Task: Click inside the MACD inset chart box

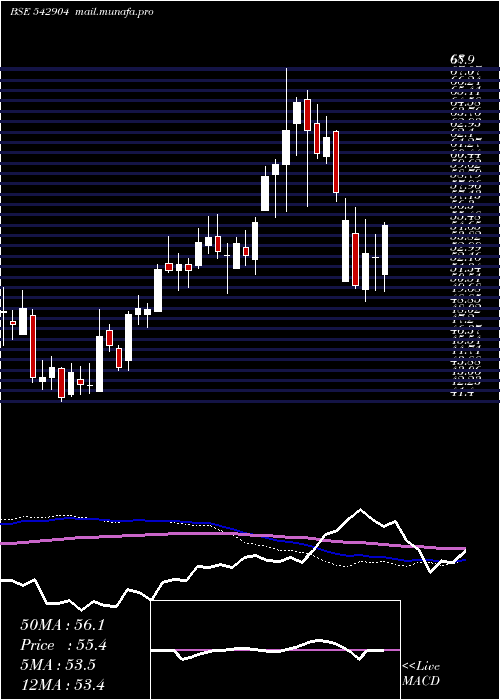Action: click(x=275, y=650)
